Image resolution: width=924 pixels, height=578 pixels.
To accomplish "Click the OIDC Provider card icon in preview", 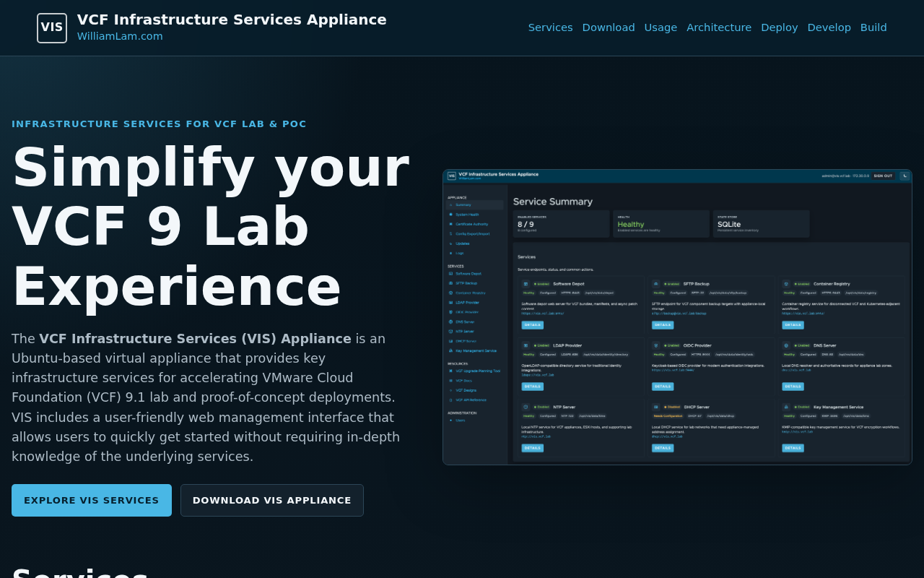I will click(x=655, y=345).
